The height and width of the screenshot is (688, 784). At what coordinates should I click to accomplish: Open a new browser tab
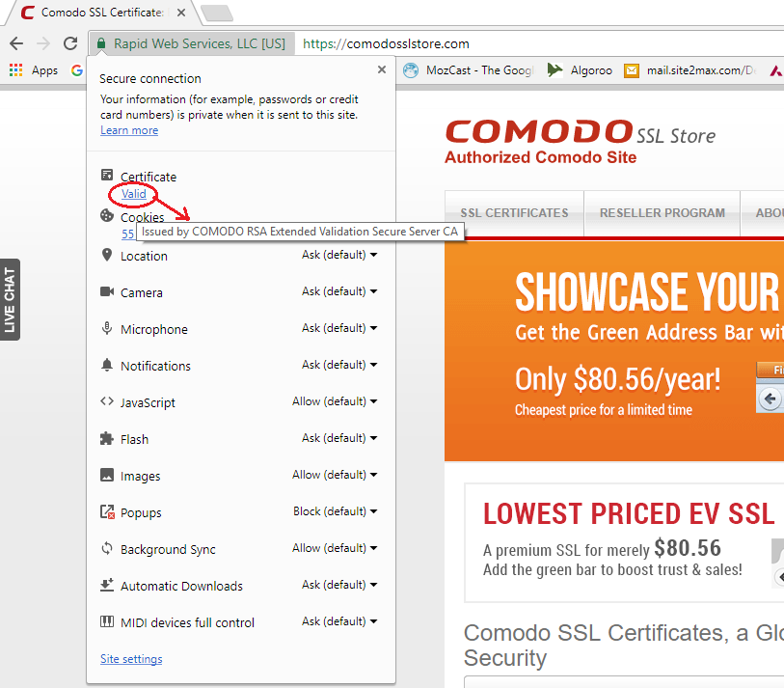coord(217,13)
